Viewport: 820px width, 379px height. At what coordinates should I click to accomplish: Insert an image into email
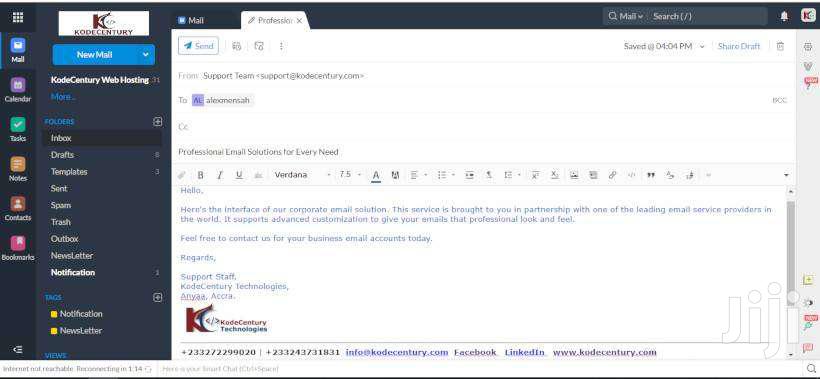[x=574, y=175]
